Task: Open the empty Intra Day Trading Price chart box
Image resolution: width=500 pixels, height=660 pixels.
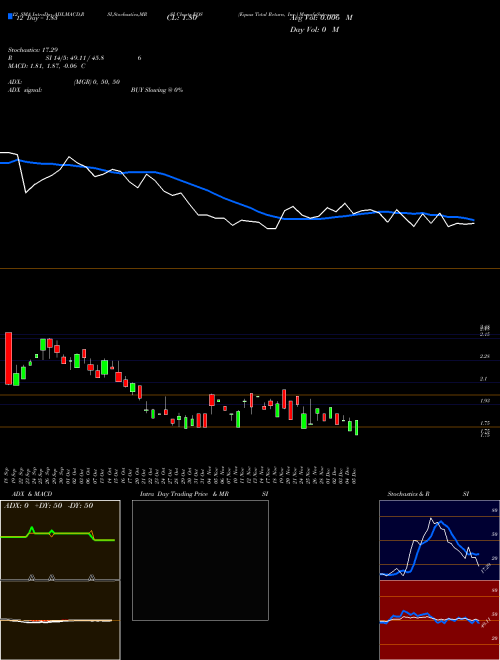Action: tap(200, 560)
